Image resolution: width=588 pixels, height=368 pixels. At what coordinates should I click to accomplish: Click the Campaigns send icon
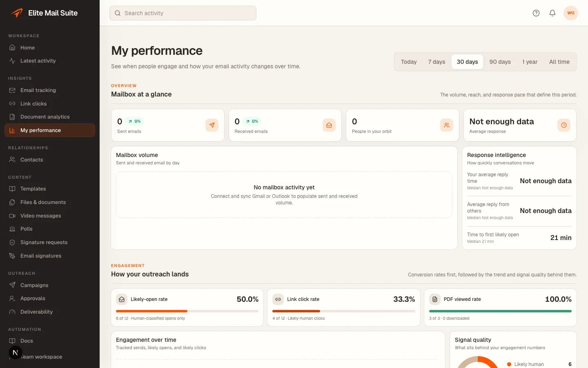[x=12, y=285]
